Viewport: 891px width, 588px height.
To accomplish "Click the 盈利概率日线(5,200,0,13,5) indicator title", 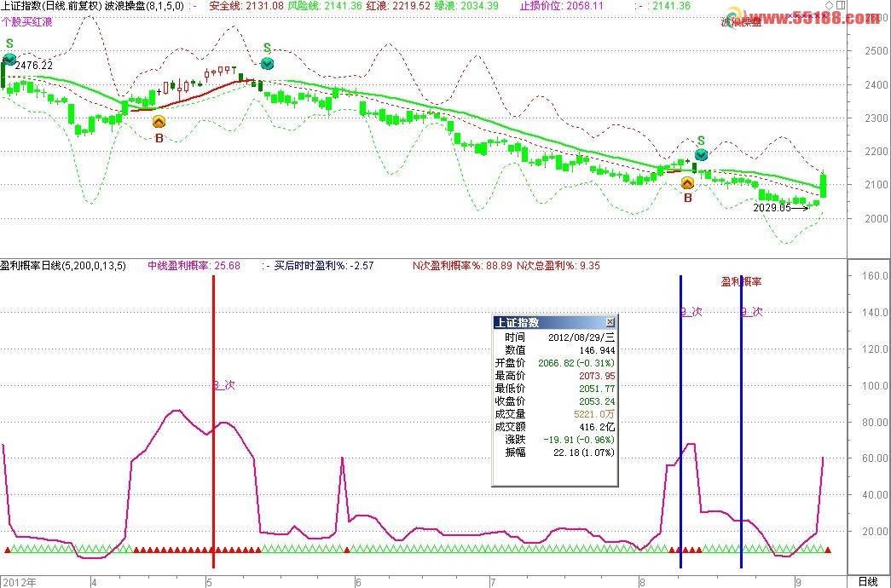I will point(63,265).
